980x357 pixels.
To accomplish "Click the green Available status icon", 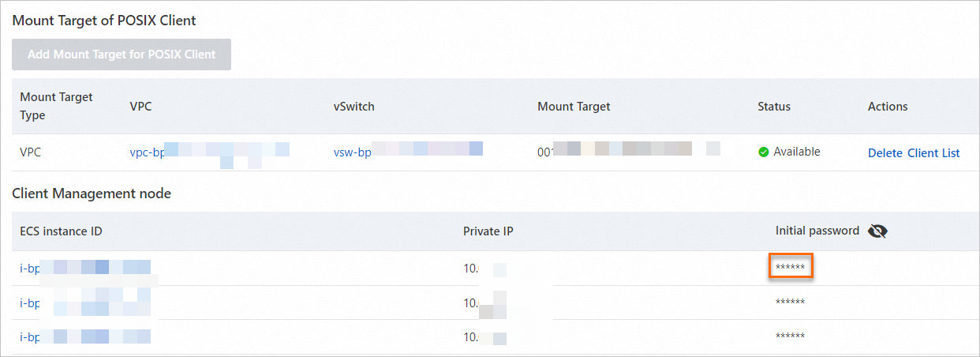I will (763, 152).
